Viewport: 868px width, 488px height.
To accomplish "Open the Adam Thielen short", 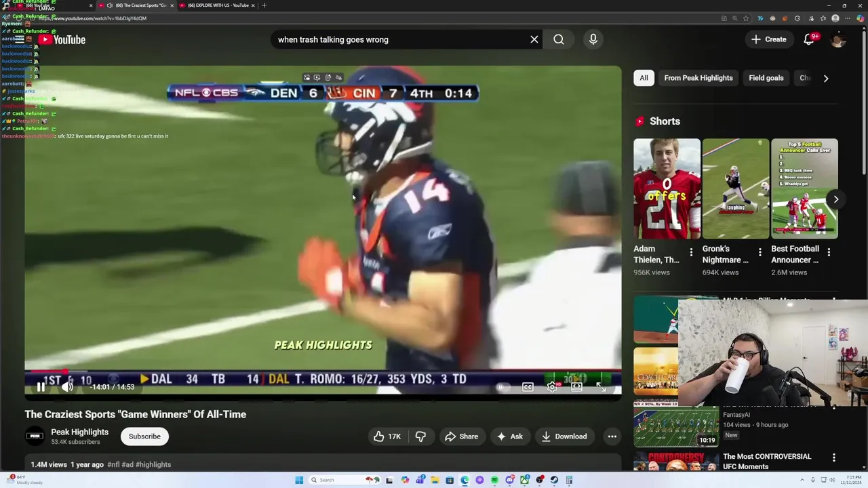I will pyautogui.click(x=667, y=189).
